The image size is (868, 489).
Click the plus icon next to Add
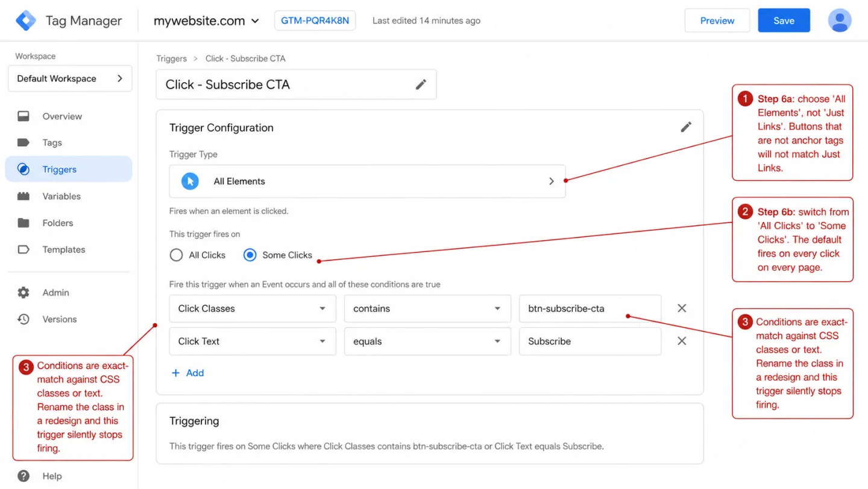tap(176, 373)
